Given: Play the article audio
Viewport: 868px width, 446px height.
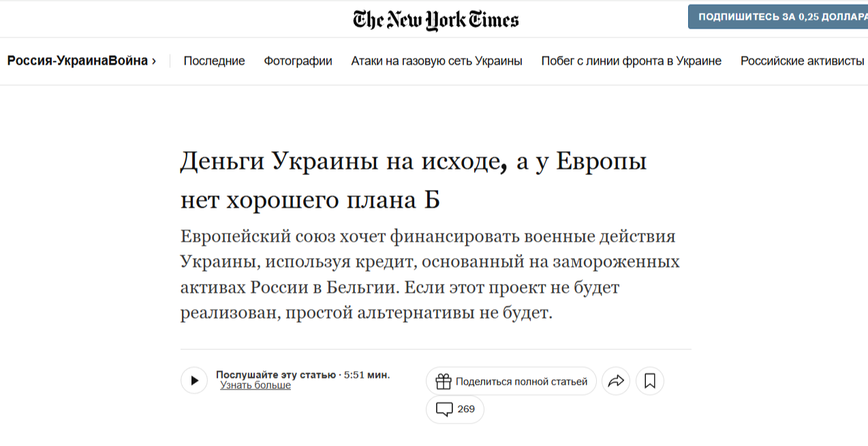Looking at the screenshot, I should 194,381.
